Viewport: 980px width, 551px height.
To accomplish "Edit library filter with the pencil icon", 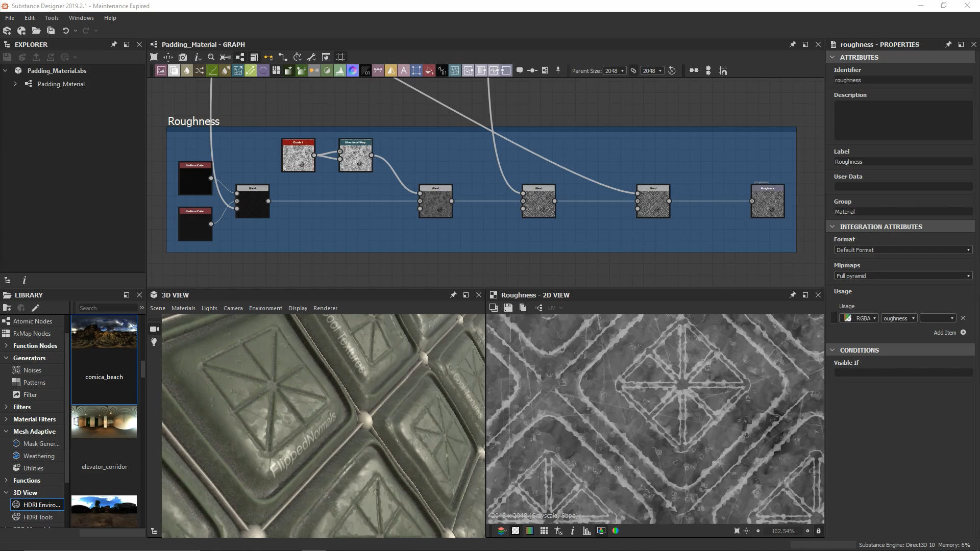I will [35, 308].
